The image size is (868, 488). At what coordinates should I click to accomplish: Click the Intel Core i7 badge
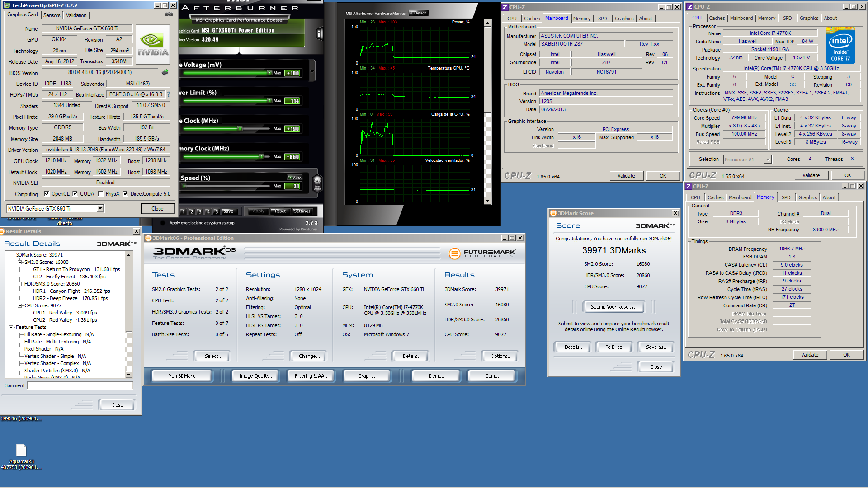click(840, 45)
